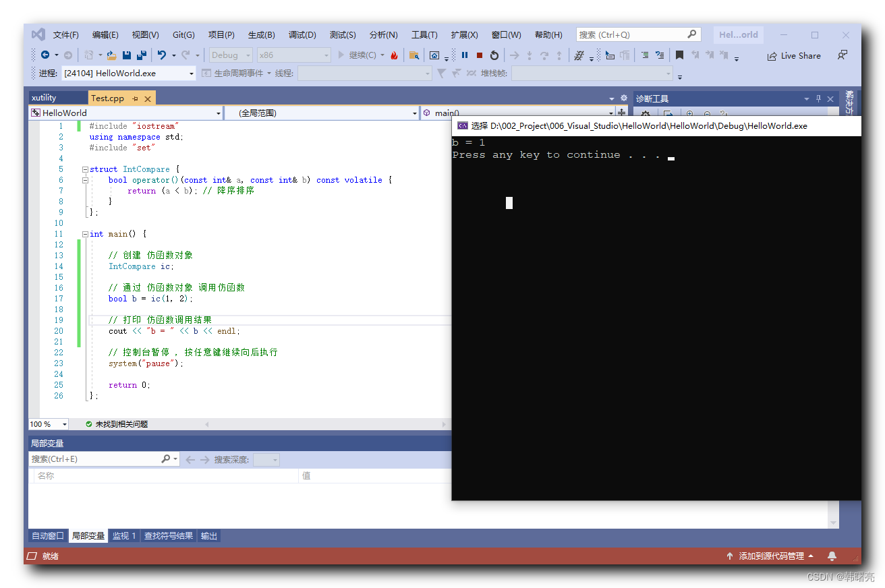Open the x86 platform dropdown
Viewport: 885px width, 588px height.
pos(293,55)
